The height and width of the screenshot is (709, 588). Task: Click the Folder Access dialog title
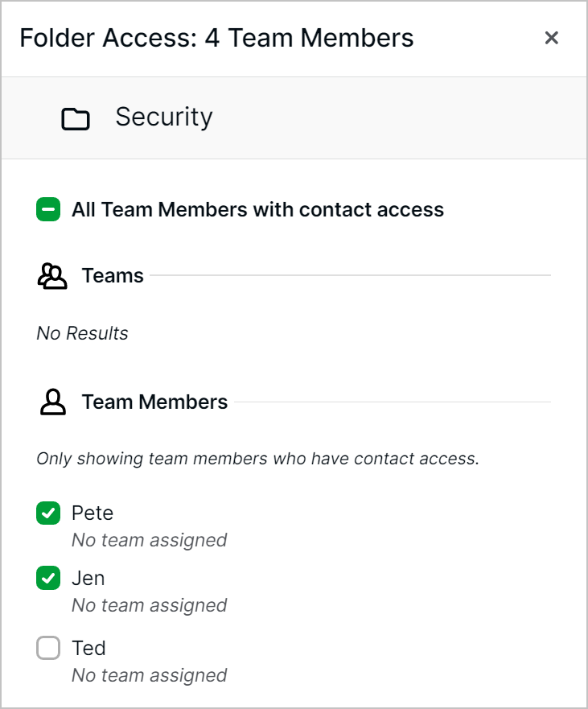click(x=216, y=38)
